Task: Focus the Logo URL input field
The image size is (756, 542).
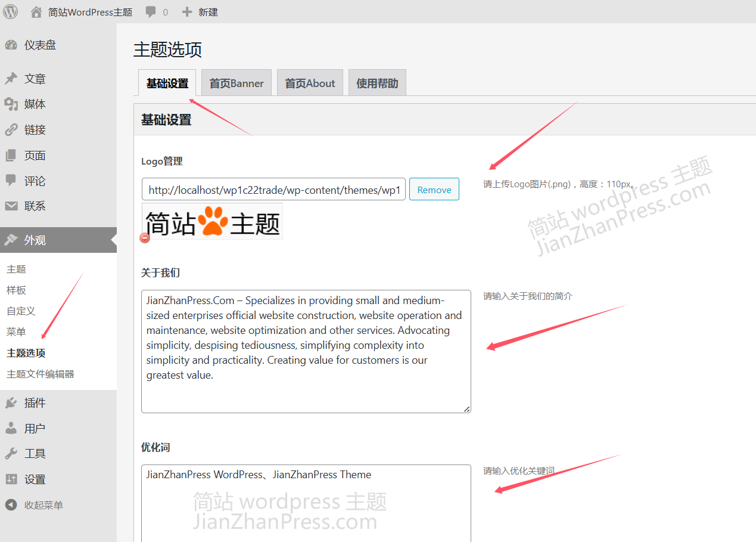Action: (x=273, y=190)
